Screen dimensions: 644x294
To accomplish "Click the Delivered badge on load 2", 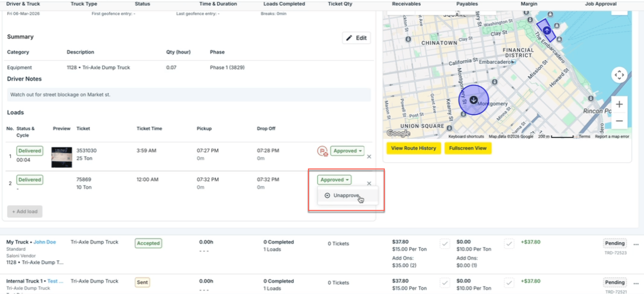I will tap(29, 180).
